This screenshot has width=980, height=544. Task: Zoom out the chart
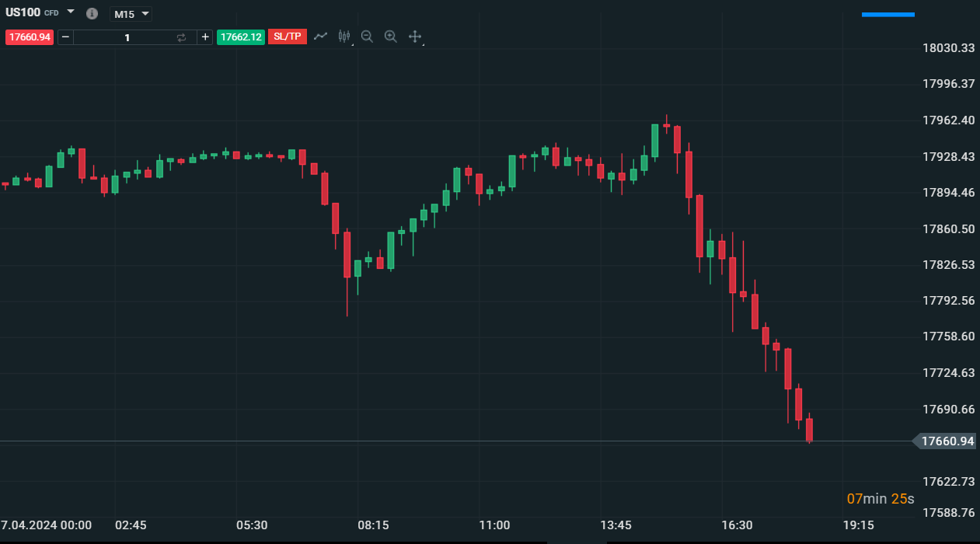[367, 37]
